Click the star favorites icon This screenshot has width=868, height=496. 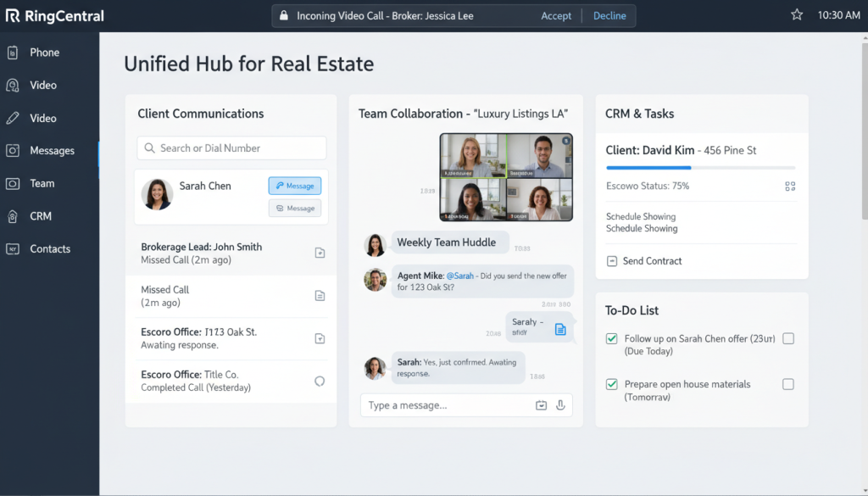click(797, 15)
